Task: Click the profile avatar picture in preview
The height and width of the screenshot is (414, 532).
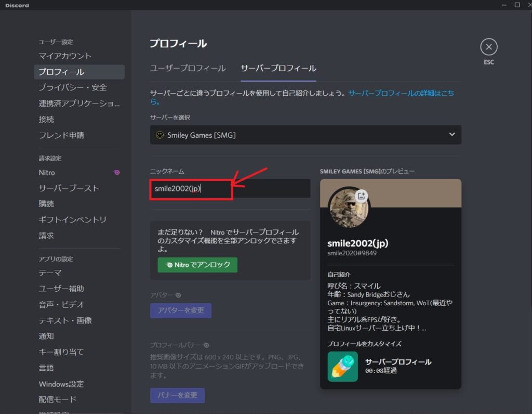Action: point(348,208)
